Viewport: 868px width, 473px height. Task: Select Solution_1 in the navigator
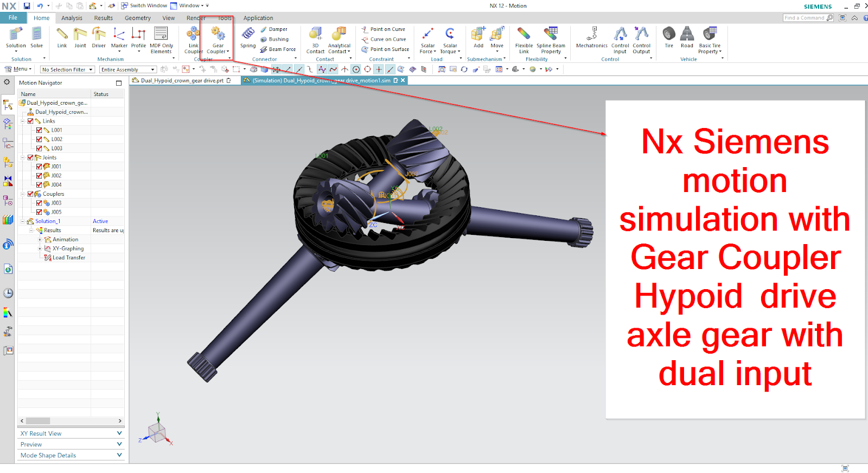point(48,221)
